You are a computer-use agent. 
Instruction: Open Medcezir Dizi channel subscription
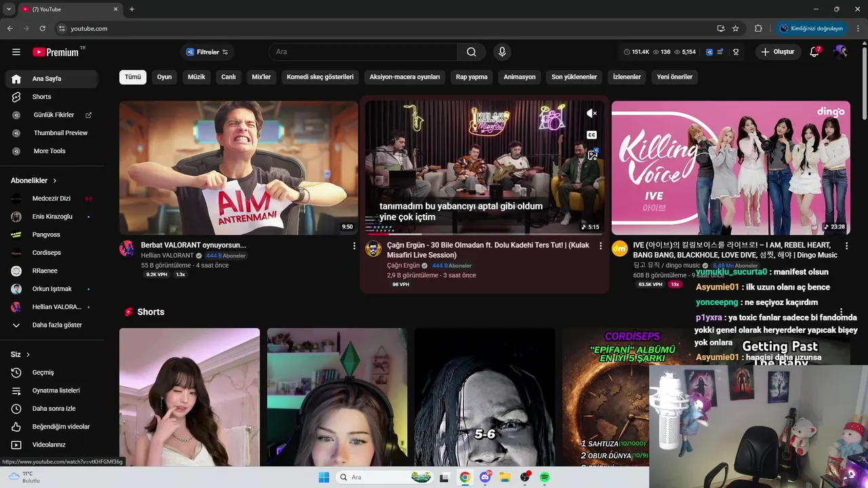52,199
